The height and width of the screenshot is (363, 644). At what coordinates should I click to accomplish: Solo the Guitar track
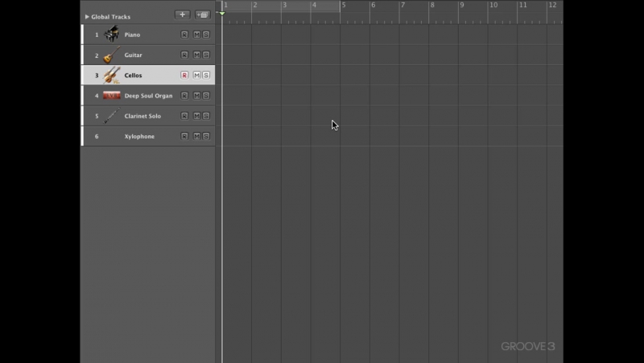tap(206, 56)
